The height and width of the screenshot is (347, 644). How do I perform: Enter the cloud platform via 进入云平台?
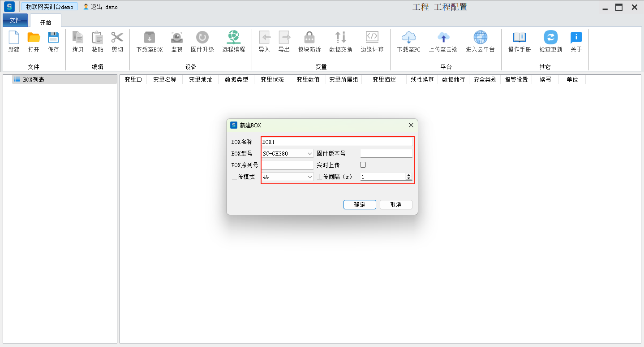pos(480,38)
